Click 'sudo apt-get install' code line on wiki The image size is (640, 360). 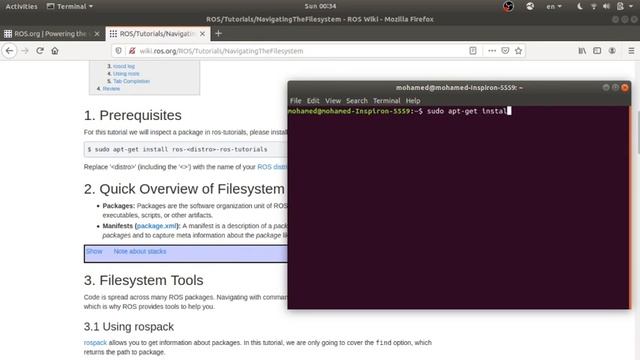click(177, 149)
